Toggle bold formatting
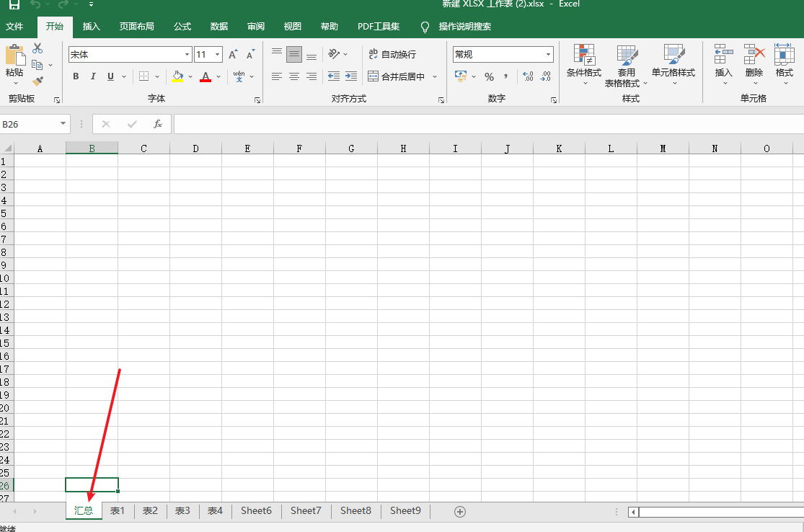 coord(75,76)
